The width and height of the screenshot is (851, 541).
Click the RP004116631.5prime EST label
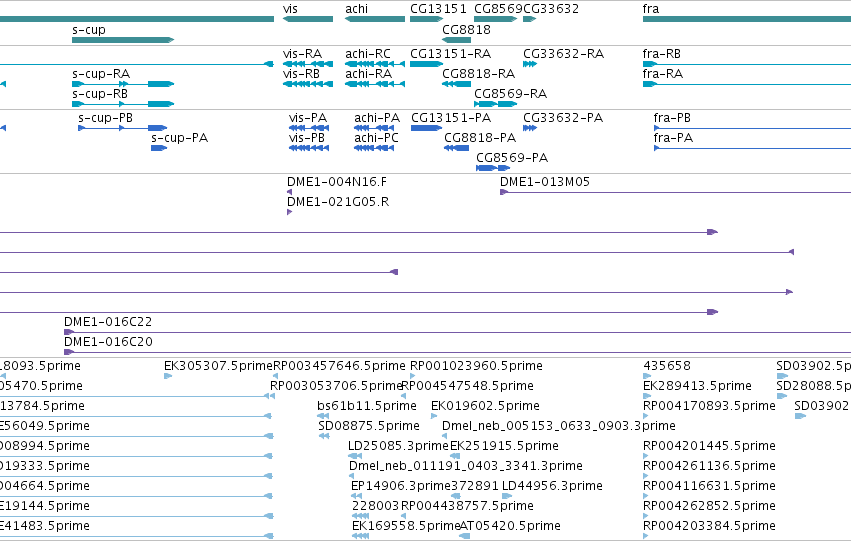point(709,486)
